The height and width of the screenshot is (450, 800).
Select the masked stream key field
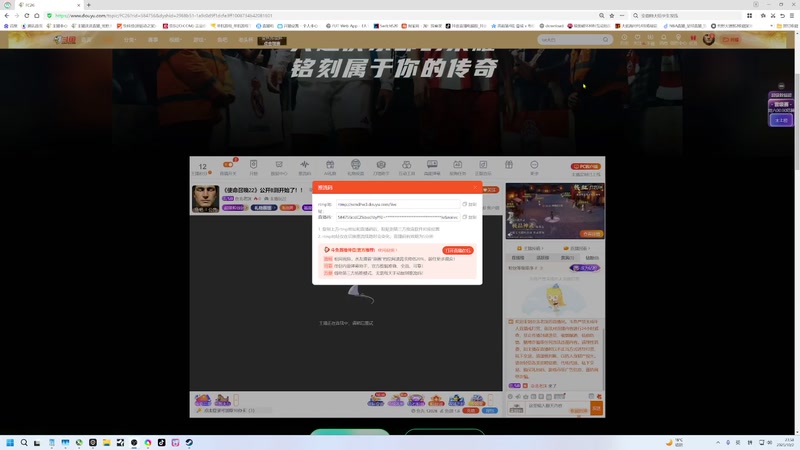397,217
